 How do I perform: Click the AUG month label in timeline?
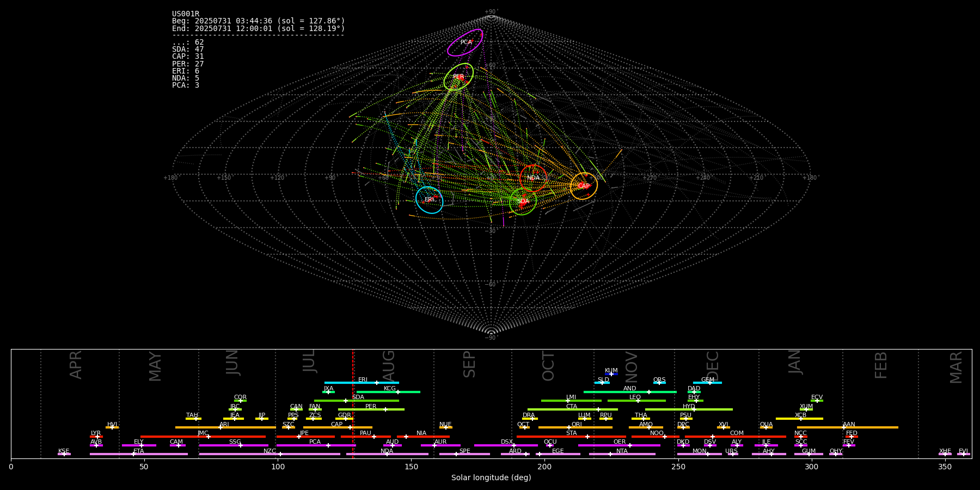tap(389, 366)
